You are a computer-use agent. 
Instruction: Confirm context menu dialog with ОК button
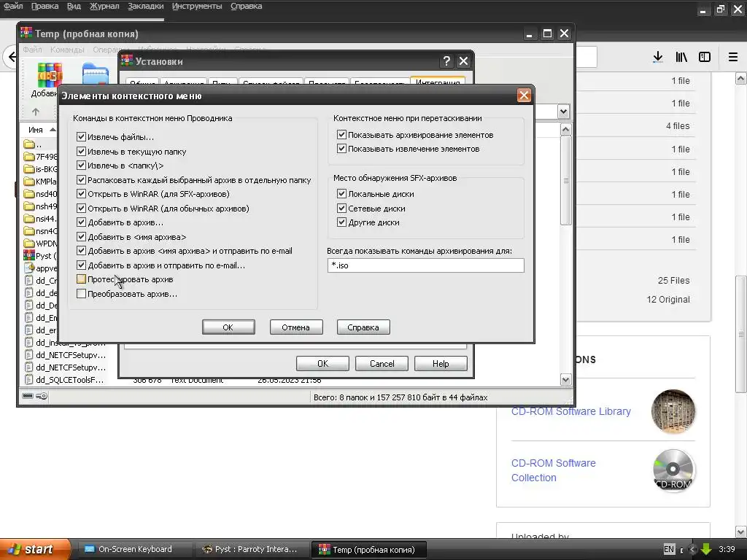click(228, 327)
